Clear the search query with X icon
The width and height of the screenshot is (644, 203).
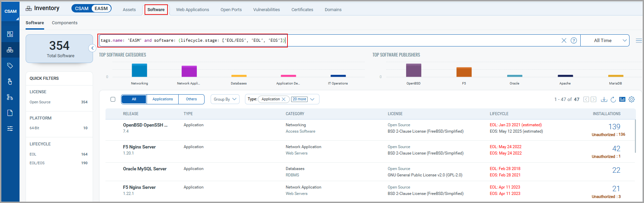(x=564, y=40)
